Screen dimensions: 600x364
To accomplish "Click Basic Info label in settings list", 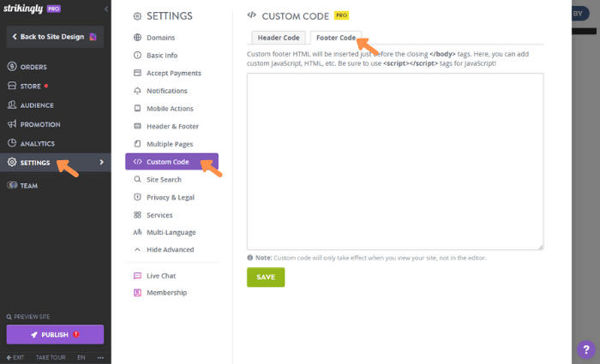I will [162, 55].
